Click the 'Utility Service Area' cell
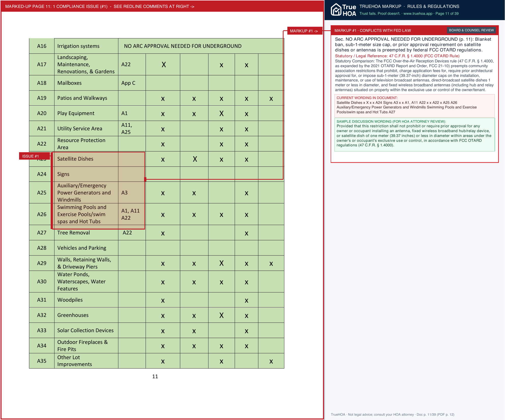505x420 pixels. coord(86,129)
